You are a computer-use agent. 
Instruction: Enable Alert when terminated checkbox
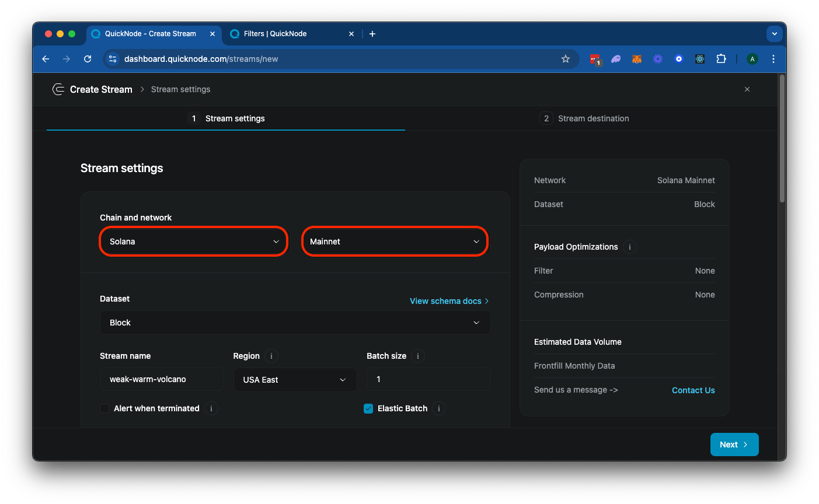pyautogui.click(x=104, y=408)
